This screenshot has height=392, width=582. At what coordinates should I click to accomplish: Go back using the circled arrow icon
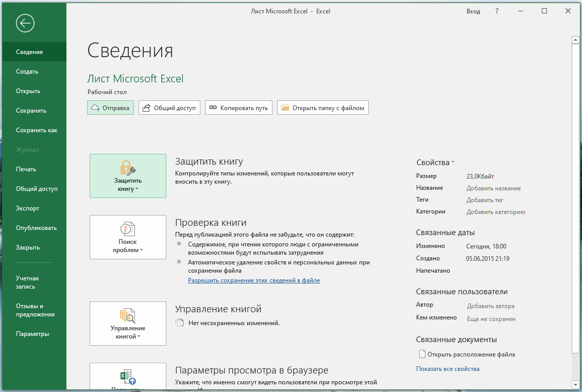(x=25, y=23)
